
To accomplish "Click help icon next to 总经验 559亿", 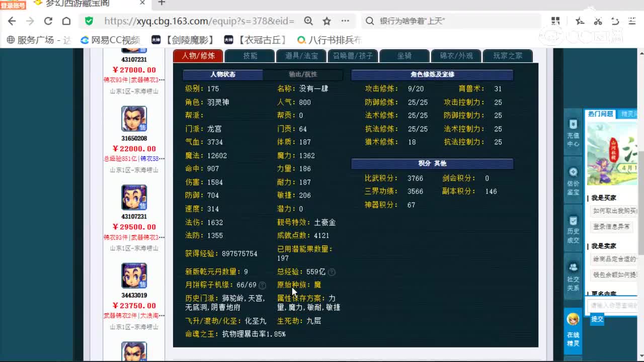I will 332,272.
